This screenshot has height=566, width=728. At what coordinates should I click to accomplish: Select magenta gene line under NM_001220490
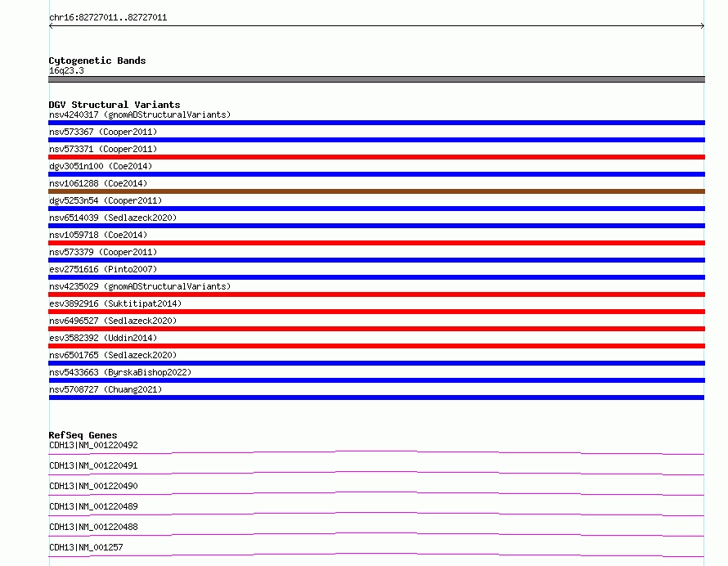(376, 493)
